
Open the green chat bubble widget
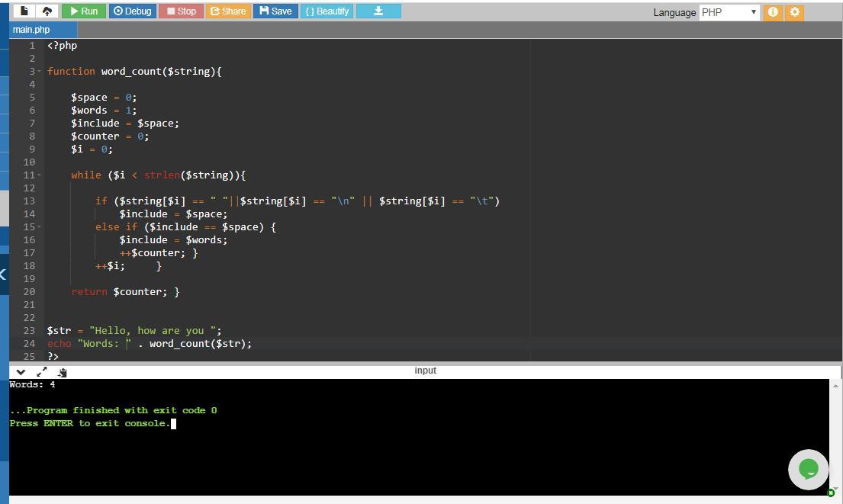pos(808,469)
